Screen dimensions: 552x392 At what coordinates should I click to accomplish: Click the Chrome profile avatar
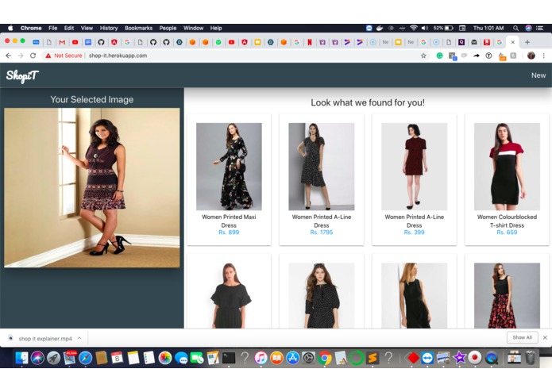(x=531, y=56)
